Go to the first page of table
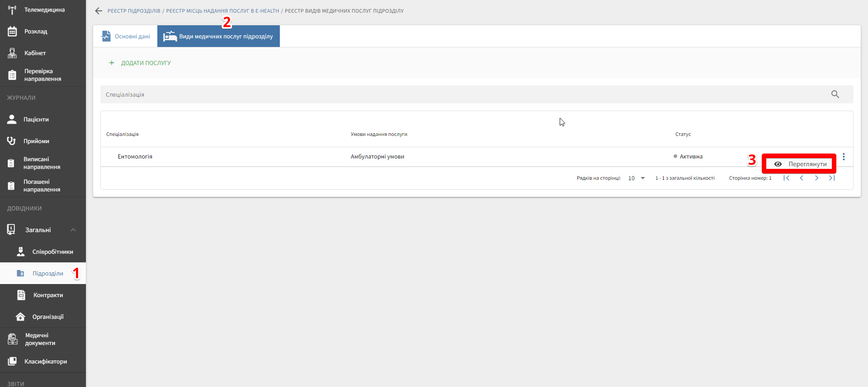Viewport: 868px width, 387px height. click(x=787, y=178)
